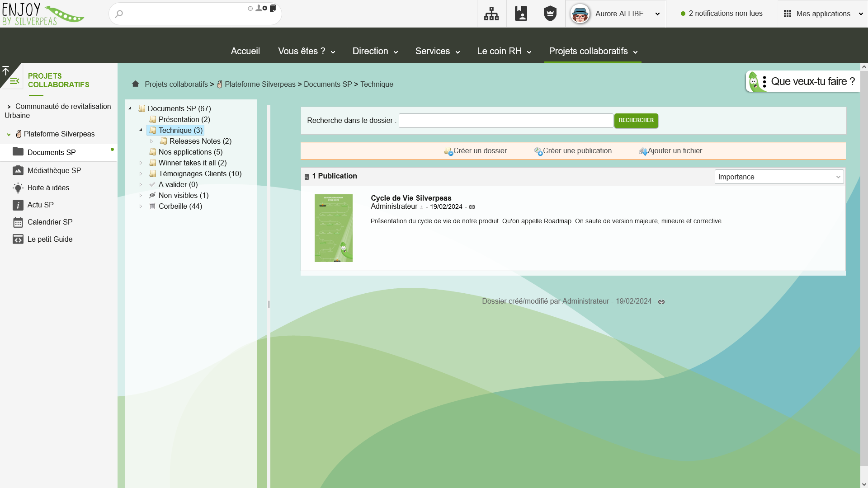Open the Cycle de Vie Silverpeas publication
The image size is (868, 488).
(411, 198)
